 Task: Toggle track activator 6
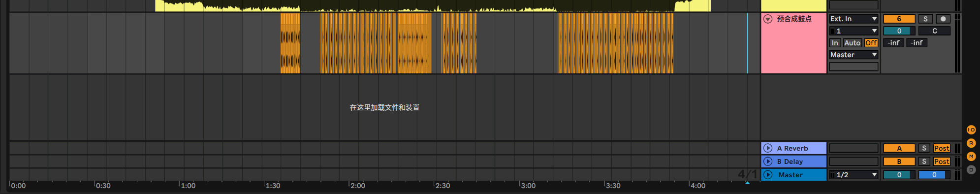[899, 19]
